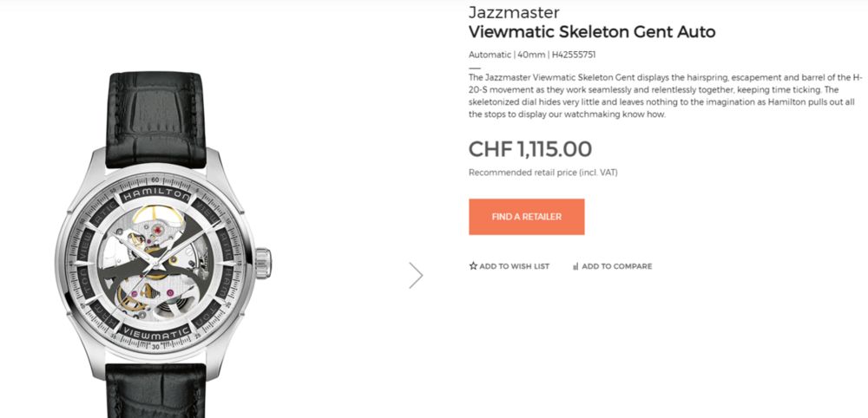Click the lower black leather strap
The height and width of the screenshot is (418, 868).
(156, 390)
